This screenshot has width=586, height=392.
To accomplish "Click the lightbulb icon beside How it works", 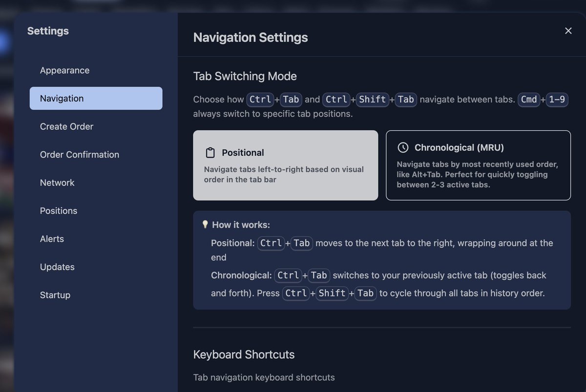I will click(206, 225).
